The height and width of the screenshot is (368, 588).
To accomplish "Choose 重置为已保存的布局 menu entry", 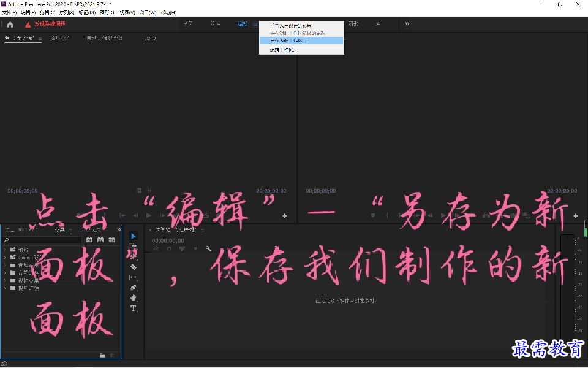I will (301, 26).
